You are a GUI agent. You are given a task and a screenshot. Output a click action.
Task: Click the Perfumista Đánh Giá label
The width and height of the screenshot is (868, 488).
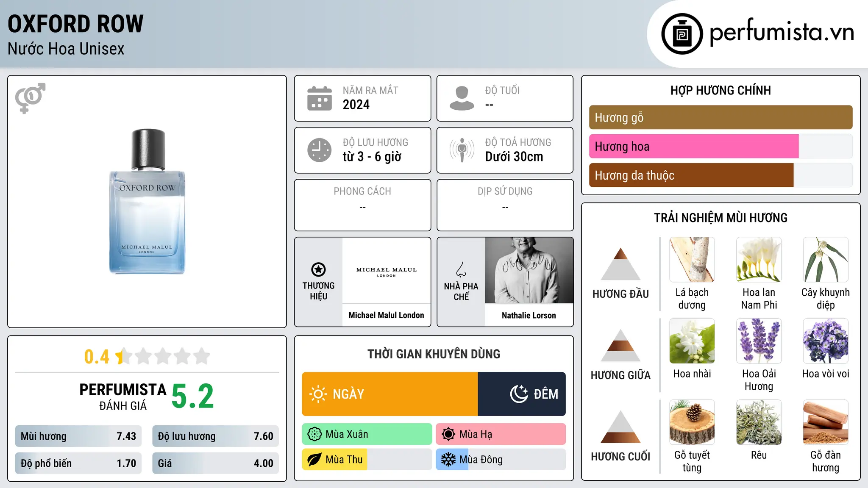[x=123, y=396]
